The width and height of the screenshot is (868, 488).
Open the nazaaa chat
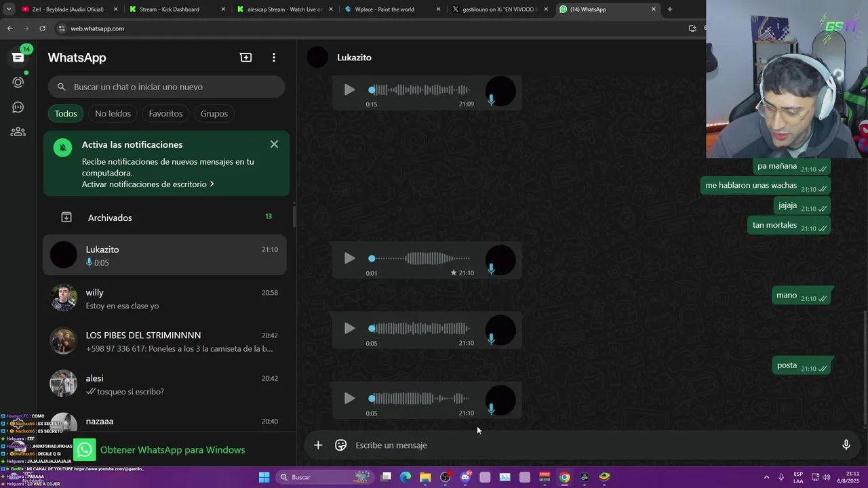(x=165, y=421)
